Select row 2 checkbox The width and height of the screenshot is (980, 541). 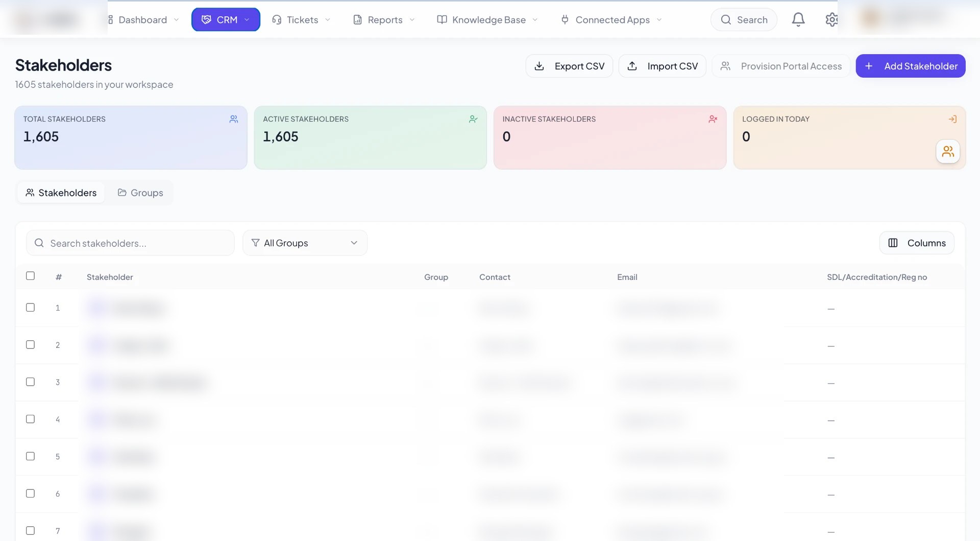[x=31, y=345]
